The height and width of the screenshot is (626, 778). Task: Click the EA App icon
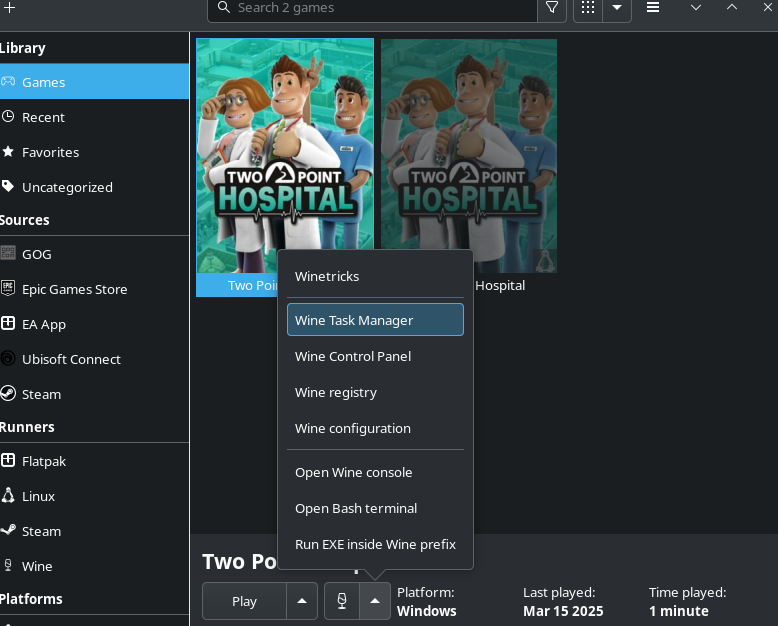[8, 323]
